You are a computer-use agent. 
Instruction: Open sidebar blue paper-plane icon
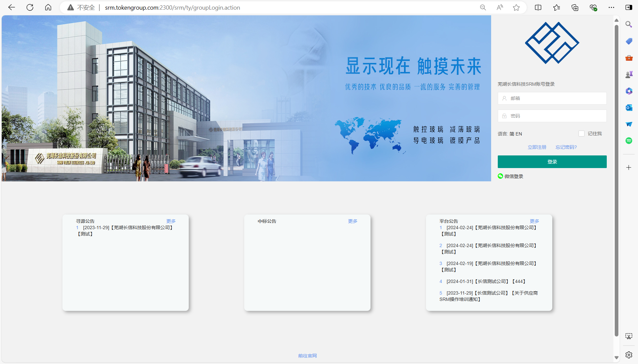point(629,124)
